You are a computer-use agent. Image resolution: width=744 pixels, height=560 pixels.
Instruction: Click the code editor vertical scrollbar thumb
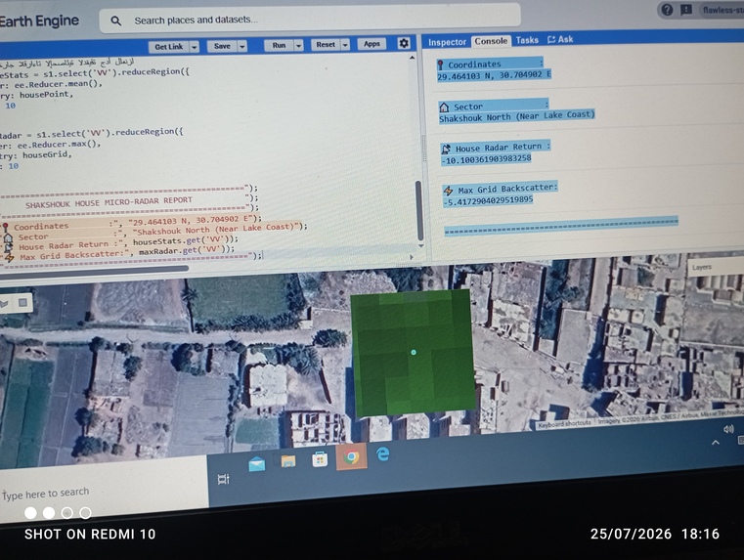[419, 210]
